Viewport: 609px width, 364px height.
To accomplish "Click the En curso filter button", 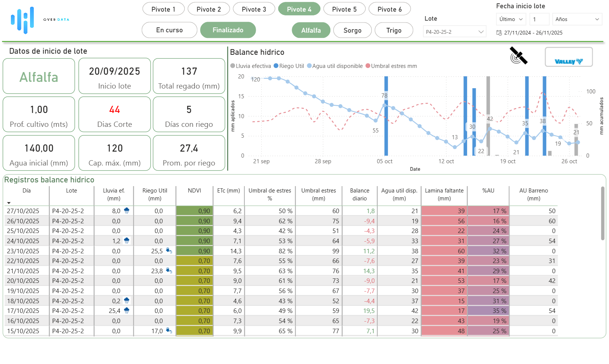I will [x=169, y=30].
